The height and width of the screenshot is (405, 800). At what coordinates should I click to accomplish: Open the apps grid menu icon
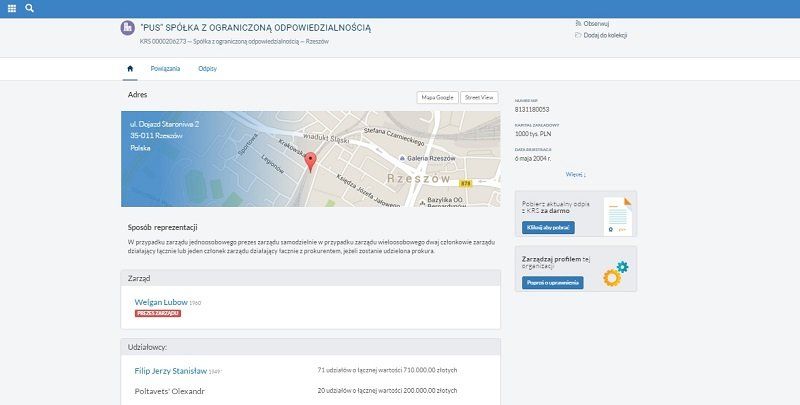click(x=10, y=8)
